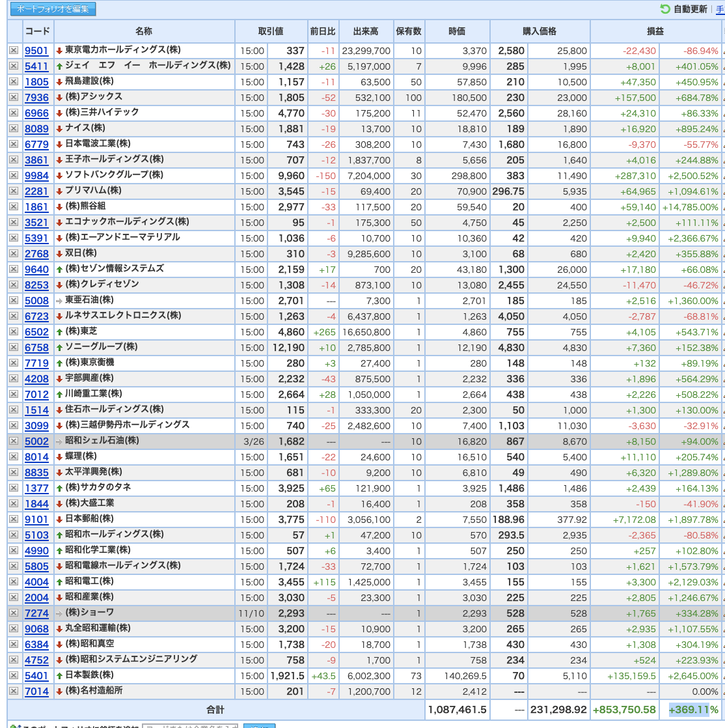Screen dimensions: 725x728
Task: Click the 損益 column header
Action: (655, 31)
